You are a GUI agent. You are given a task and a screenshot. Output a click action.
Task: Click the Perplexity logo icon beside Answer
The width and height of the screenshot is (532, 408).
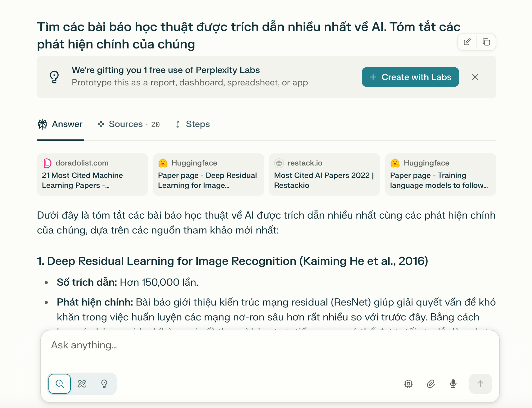(x=42, y=124)
